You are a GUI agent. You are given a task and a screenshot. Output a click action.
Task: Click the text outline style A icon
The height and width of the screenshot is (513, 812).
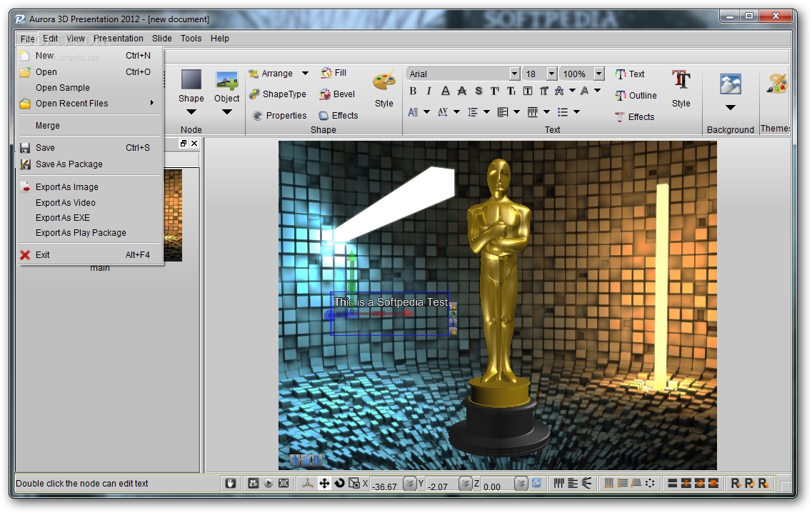(x=559, y=91)
